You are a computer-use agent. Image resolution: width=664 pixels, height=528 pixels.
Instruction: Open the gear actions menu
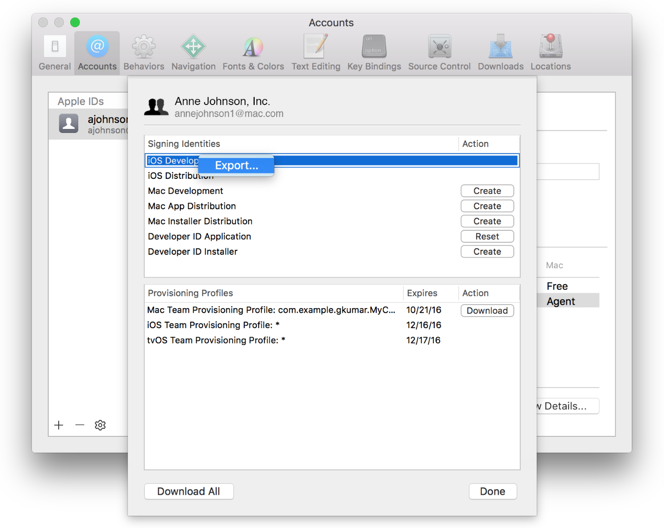(100, 425)
